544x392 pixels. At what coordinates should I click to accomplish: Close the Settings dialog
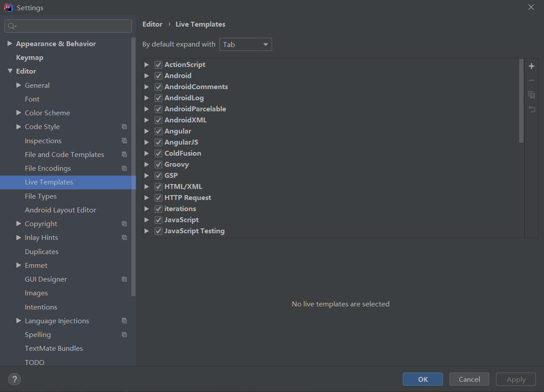531,7
